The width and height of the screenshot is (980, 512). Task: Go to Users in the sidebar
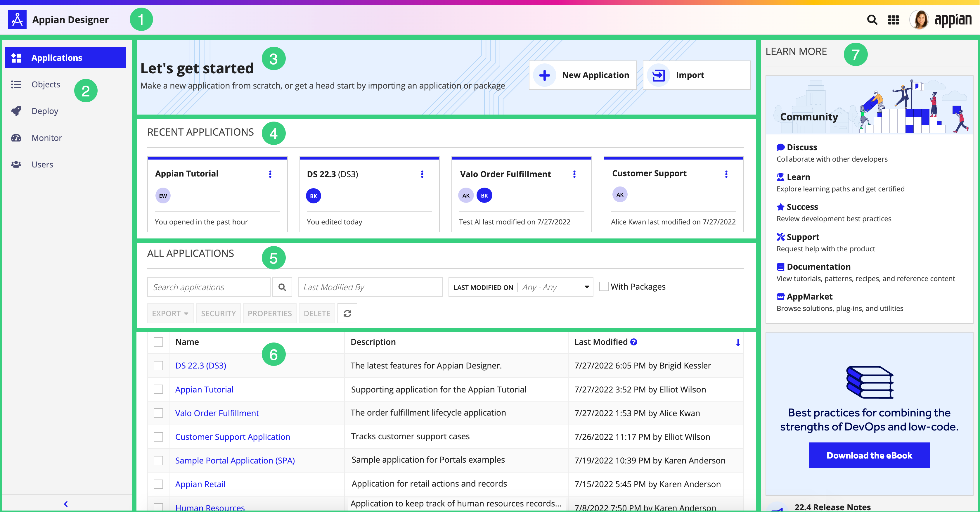click(66, 164)
